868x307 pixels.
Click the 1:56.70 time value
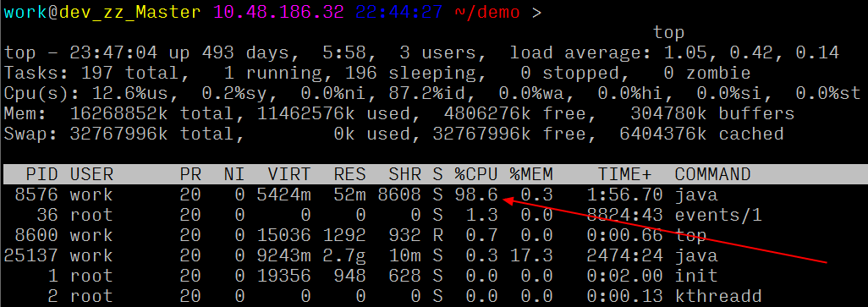[x=624, y=195]
